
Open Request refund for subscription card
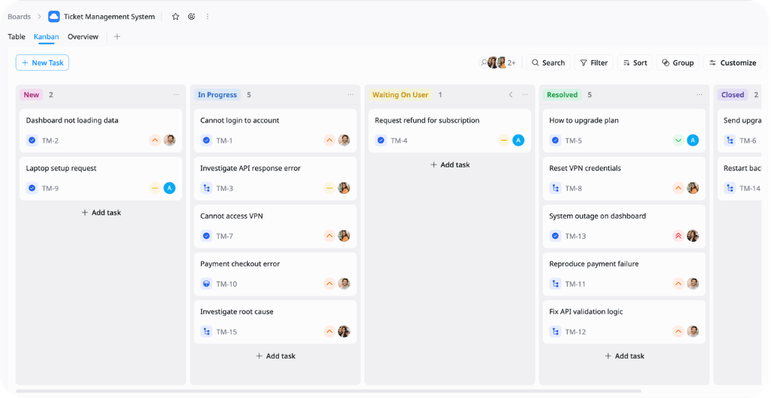pos(450,130)
